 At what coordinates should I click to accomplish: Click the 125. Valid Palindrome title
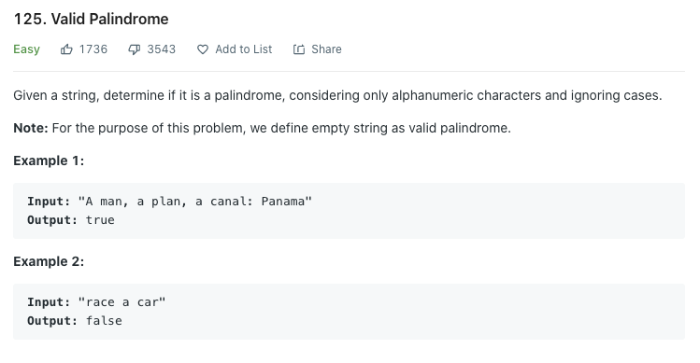coord(91,19)
